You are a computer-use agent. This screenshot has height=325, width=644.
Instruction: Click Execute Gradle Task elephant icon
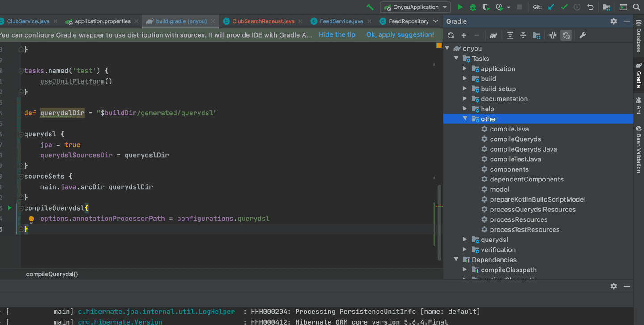click(493, 35)
